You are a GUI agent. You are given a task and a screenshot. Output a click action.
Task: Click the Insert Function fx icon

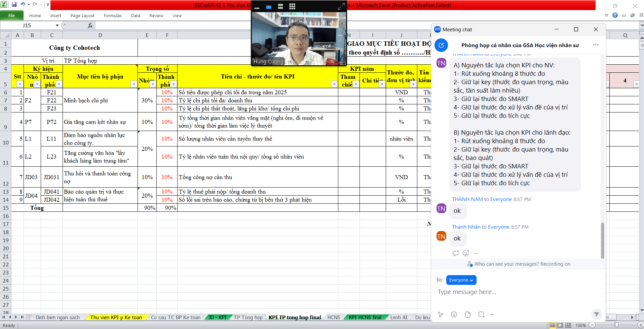click(90, 25)
